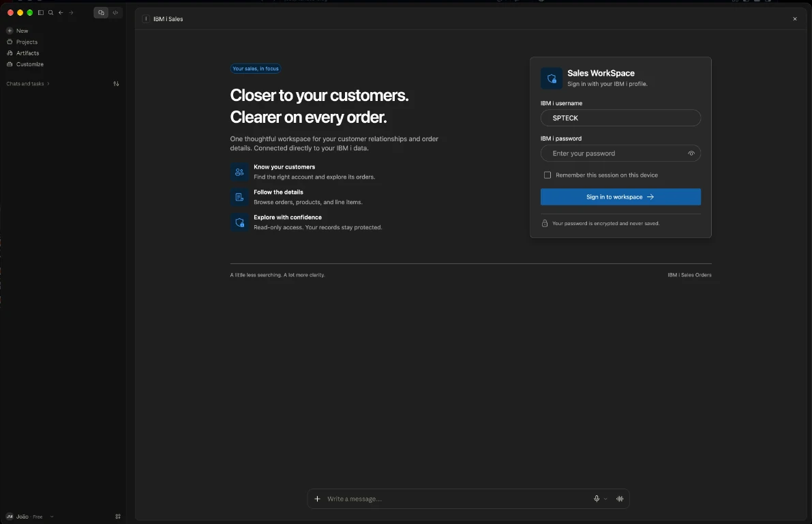Click the Follow the details document icon
Viewport: 812px width, 524px height.
tap(239, 197)
